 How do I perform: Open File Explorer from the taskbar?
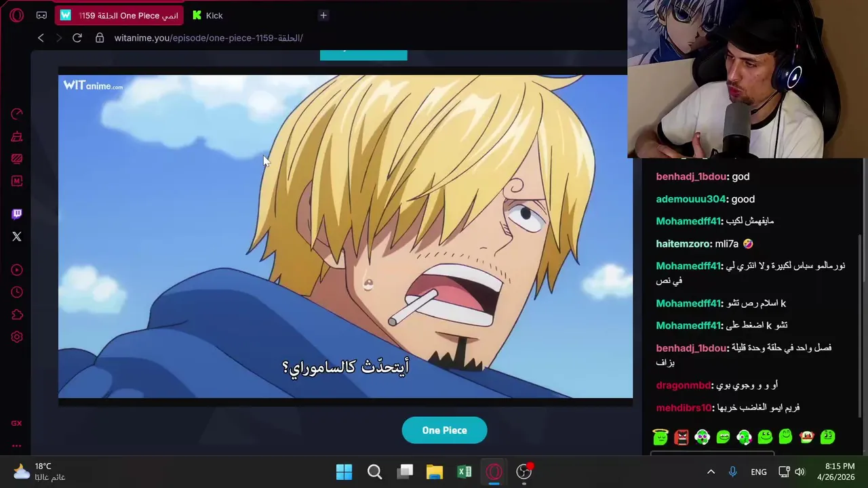point(435,472)
